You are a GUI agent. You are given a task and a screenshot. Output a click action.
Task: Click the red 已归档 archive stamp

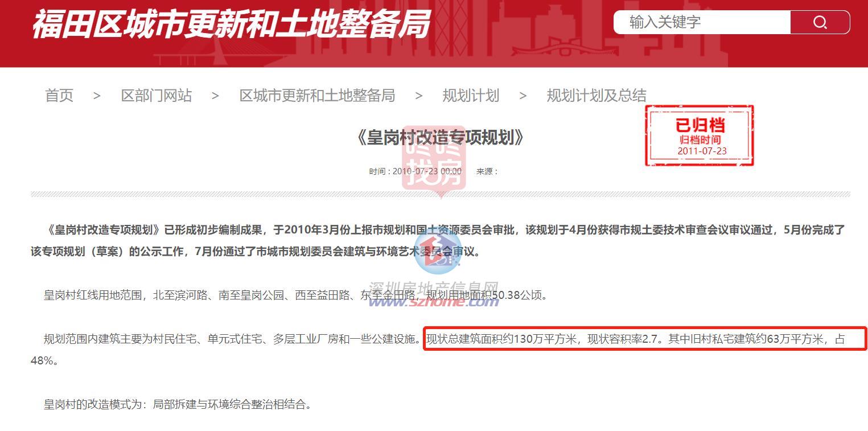tap(700, 136)
